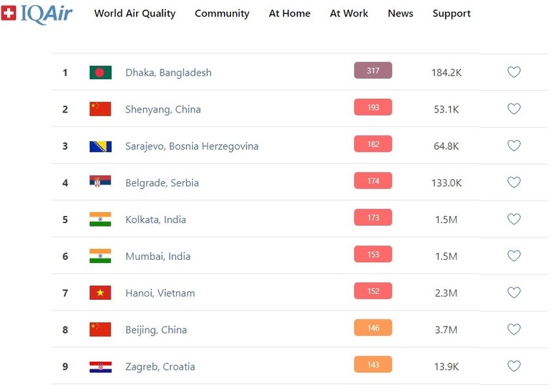The width and height of the screenshot is (556, 392).
Task: Open the World Air Quality menu
Action: point(135,14)
